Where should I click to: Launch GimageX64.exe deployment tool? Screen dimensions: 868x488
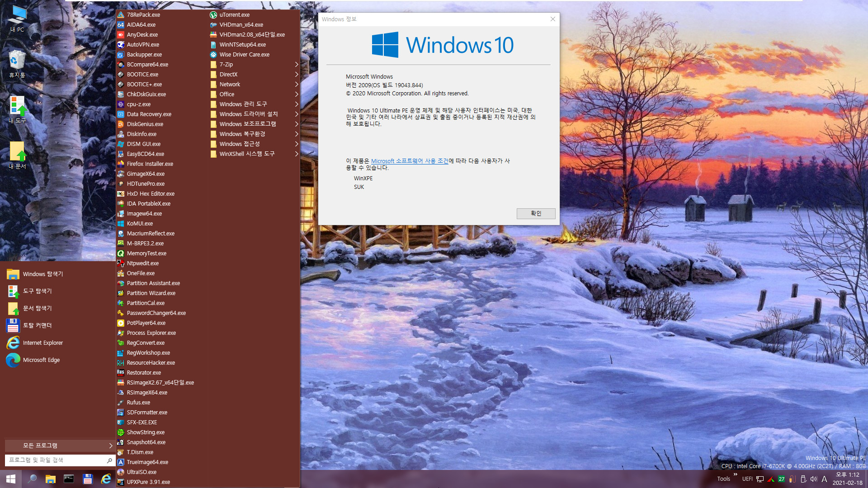146,174
